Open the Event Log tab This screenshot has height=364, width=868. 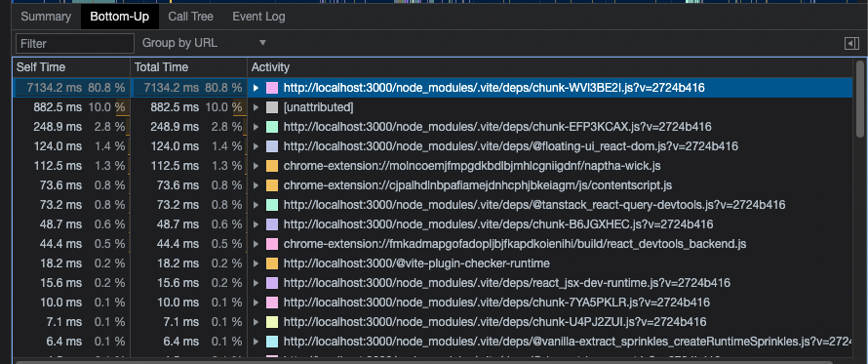tap(258, 17)
